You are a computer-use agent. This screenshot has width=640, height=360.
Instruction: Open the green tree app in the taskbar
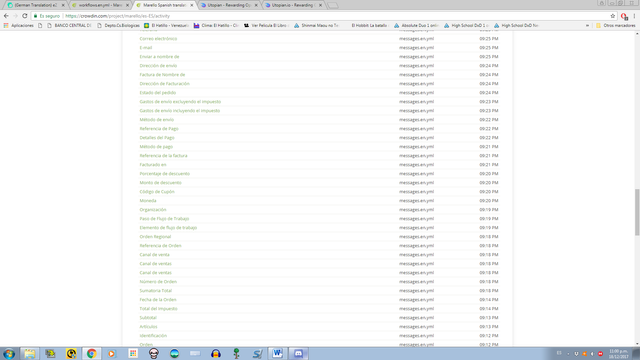click(x=236, y=353)
